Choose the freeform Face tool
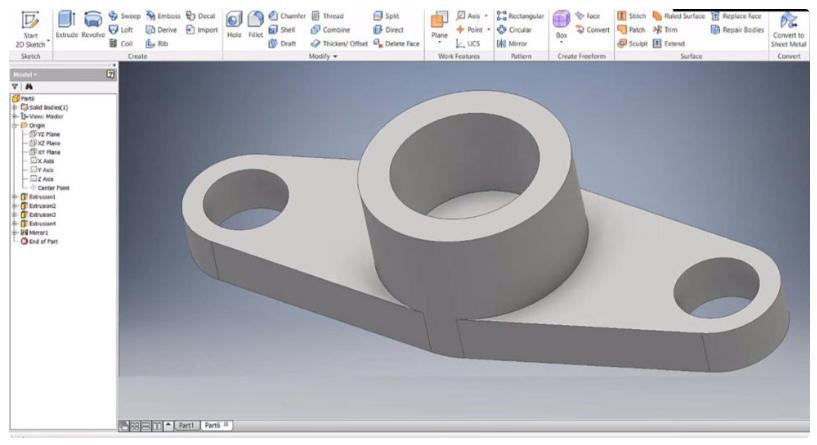 click(x=587, y=16)
